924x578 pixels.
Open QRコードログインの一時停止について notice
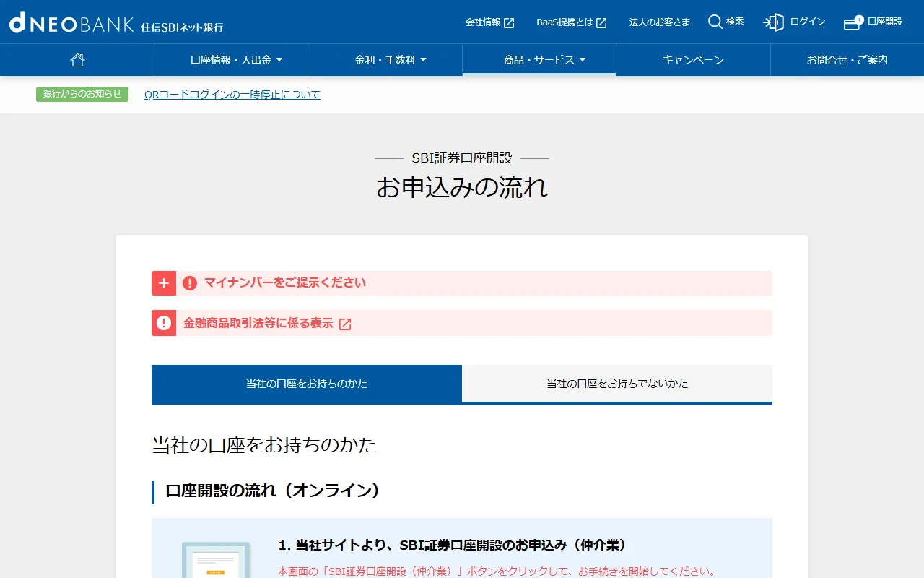pos(232,95)
